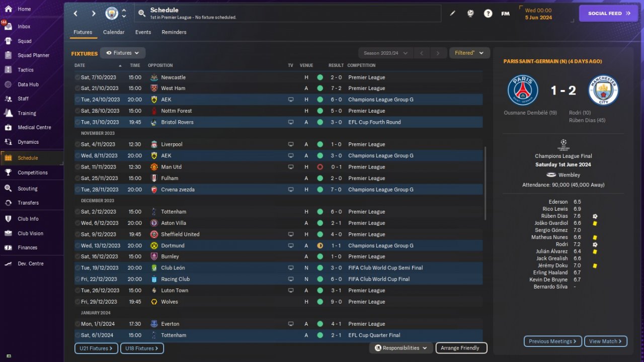Open the Data Hub icon

click(8, 84)
